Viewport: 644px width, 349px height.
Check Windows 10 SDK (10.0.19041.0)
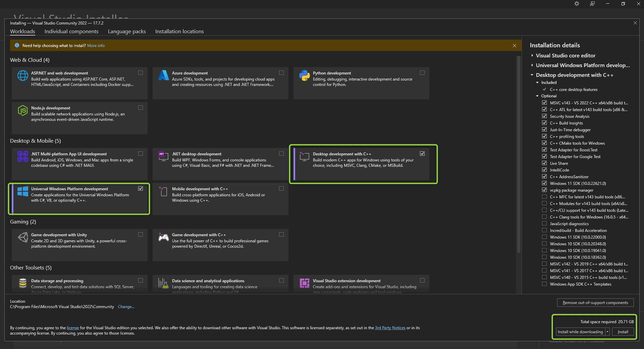(544, 250)
